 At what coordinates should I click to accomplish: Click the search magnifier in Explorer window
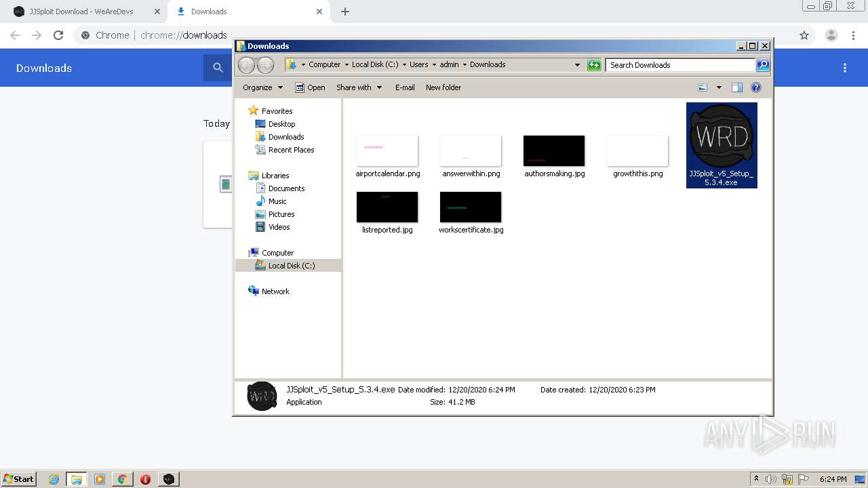tap(763, 65)
